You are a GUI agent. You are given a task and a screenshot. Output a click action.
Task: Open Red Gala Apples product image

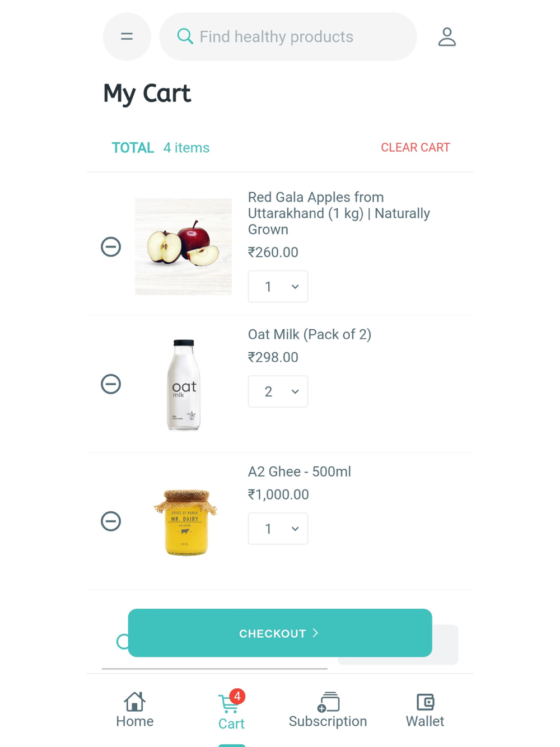(183, 246)
